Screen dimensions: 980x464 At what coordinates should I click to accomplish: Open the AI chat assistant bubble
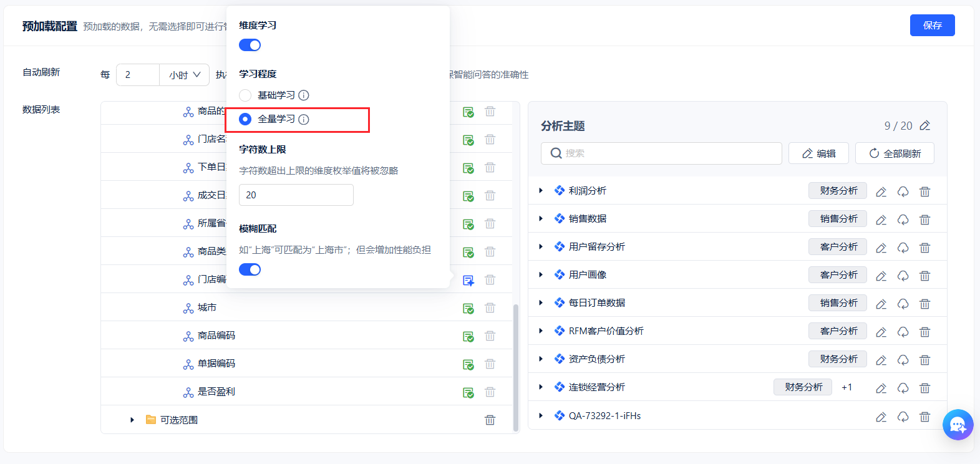tap(958, 425)
